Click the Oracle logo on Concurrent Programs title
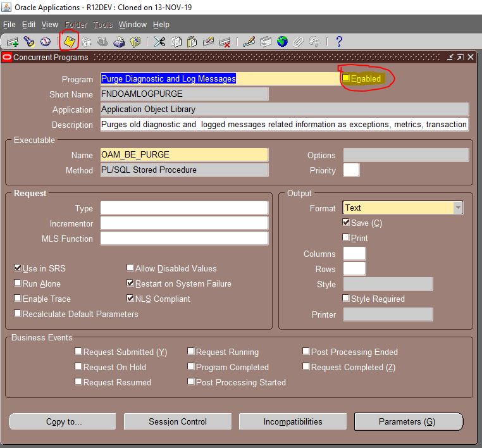The image size is (482, 448). point(7,57)
